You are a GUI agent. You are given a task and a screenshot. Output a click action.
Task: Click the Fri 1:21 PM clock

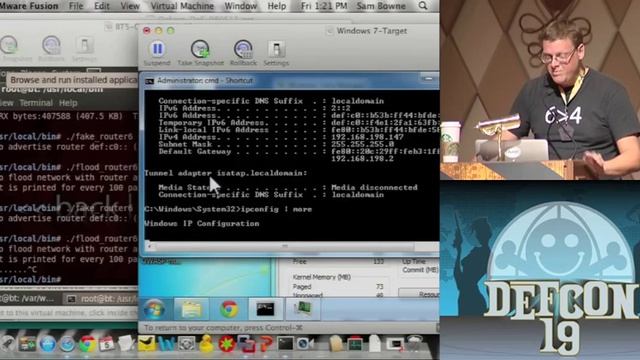pyautogui.click(x=324, y=6)
